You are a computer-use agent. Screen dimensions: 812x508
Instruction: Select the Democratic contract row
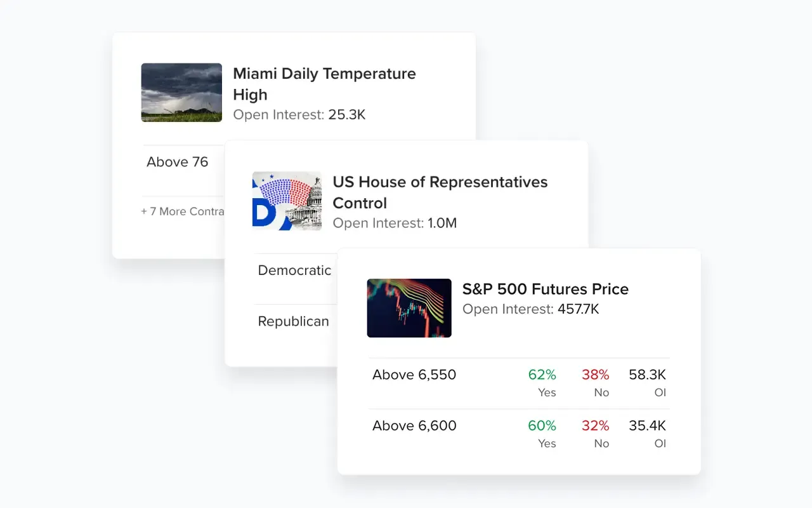[294, 271]
